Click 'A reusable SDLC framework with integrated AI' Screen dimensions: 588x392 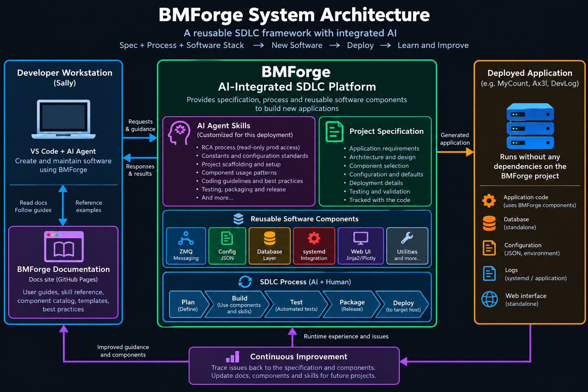click(290, 33)
